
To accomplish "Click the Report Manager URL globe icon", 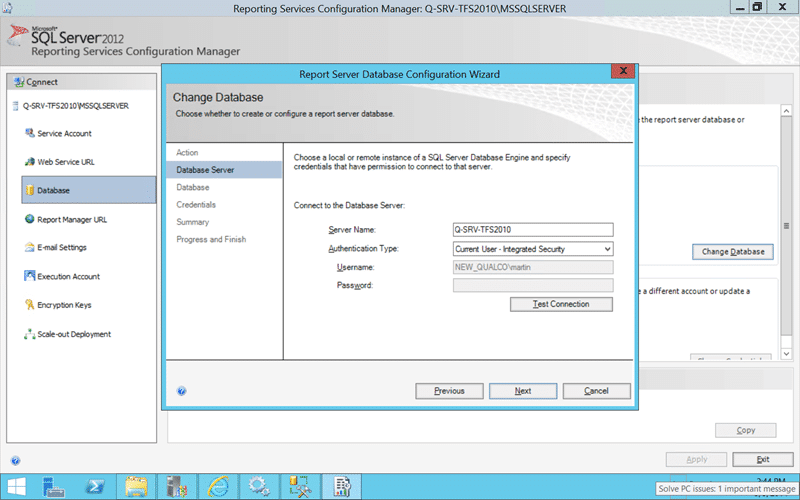I will click(x=30, y=219).
